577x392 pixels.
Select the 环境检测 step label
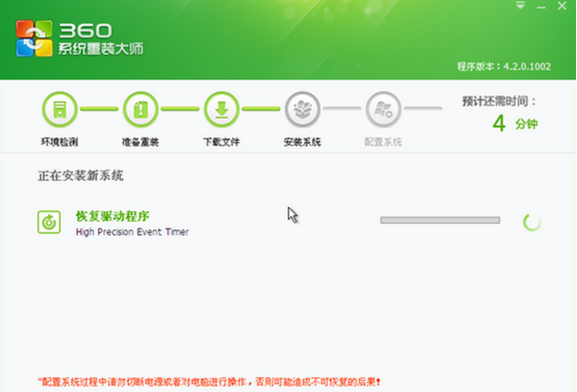click(59, 143)
